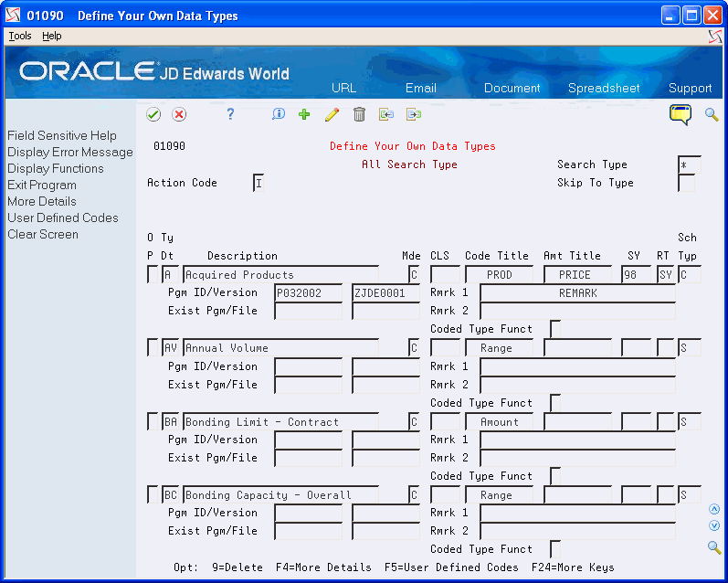Click the F24=More Keys text
Image resolution: width=728 pixels, height=583 pixels.
[573, 567]
